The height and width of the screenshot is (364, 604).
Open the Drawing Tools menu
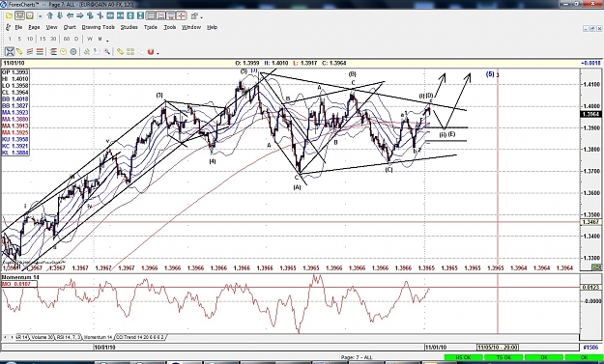[x=99, y=27]
